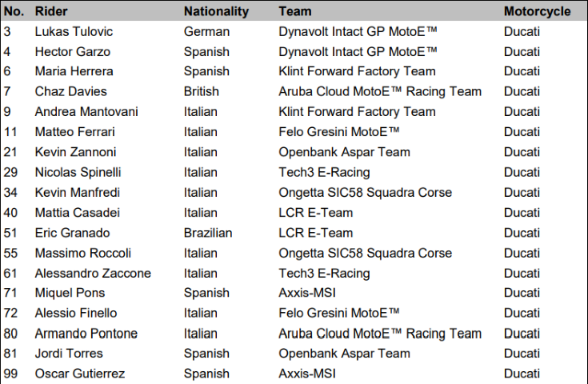Click the No. column header
This screenshot has width=588, height=384.
click(14, 11)
